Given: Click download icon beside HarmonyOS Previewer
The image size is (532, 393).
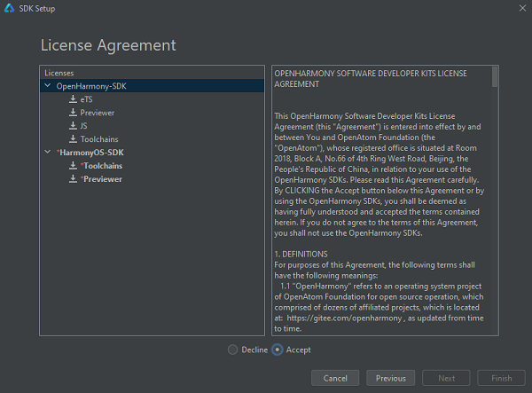Looking at the screenshot, I should click(73, 179).
